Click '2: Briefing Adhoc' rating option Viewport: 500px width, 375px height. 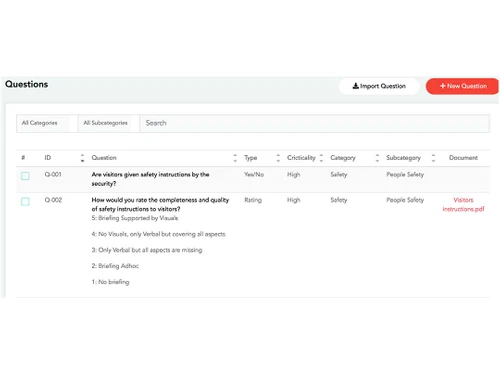point(115,266)
